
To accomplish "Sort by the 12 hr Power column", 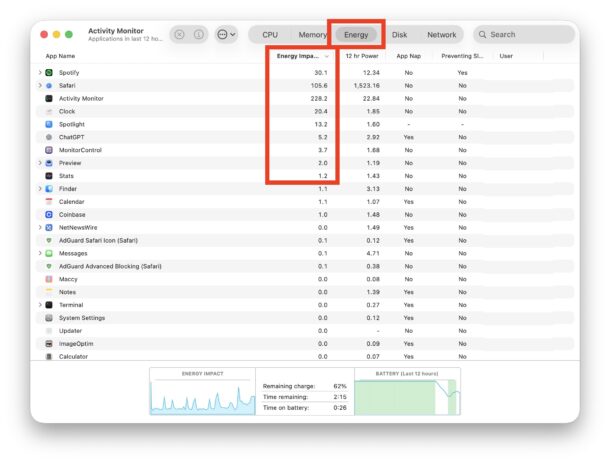I will [361, 56].
